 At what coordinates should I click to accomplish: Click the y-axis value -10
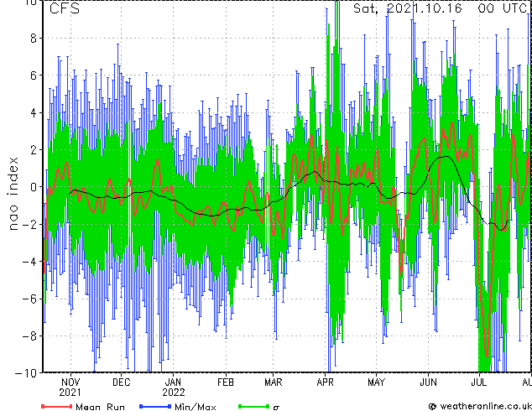point(26,373)
